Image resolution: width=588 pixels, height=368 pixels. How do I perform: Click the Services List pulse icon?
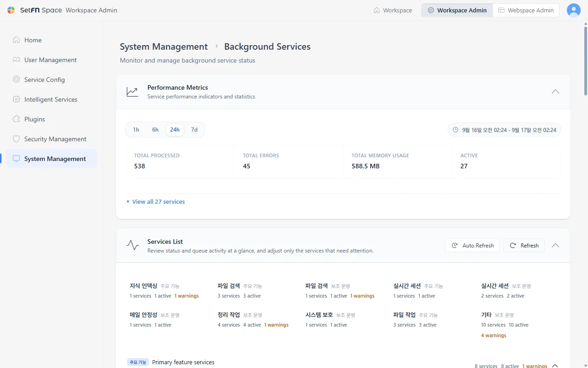[x=132, y=246]
